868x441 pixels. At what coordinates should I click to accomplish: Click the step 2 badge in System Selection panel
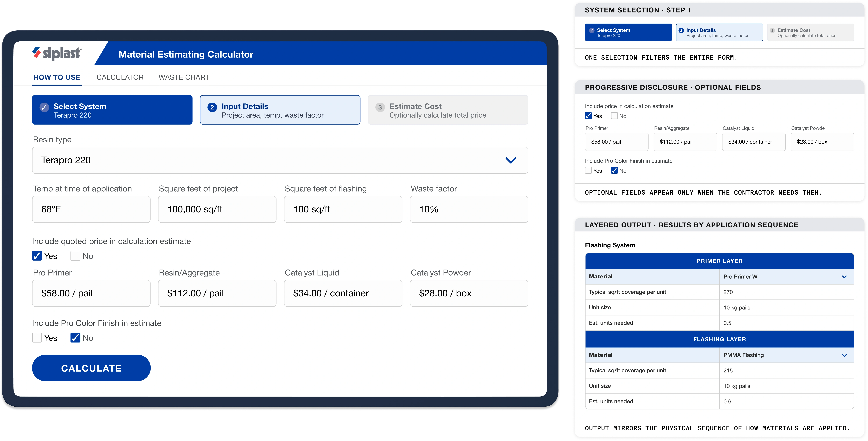point(681,31)
